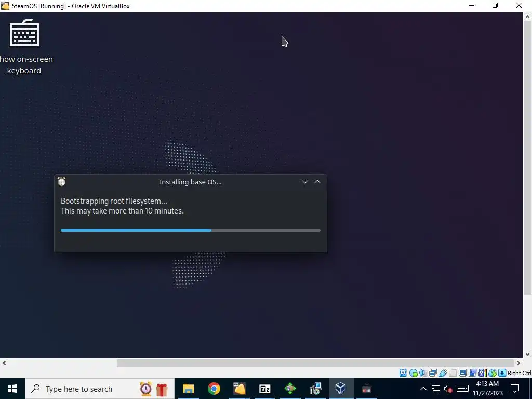532x399 pixels.
Task: Click the right arrow of horizontal scrollbar
Action: coord(519,363)
